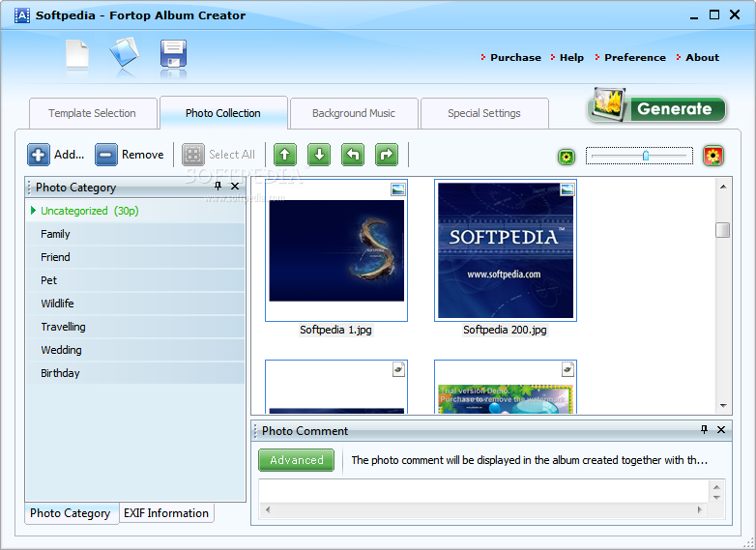
Task: Click the photo list scrollbar thumb
Action: (723, 230)
